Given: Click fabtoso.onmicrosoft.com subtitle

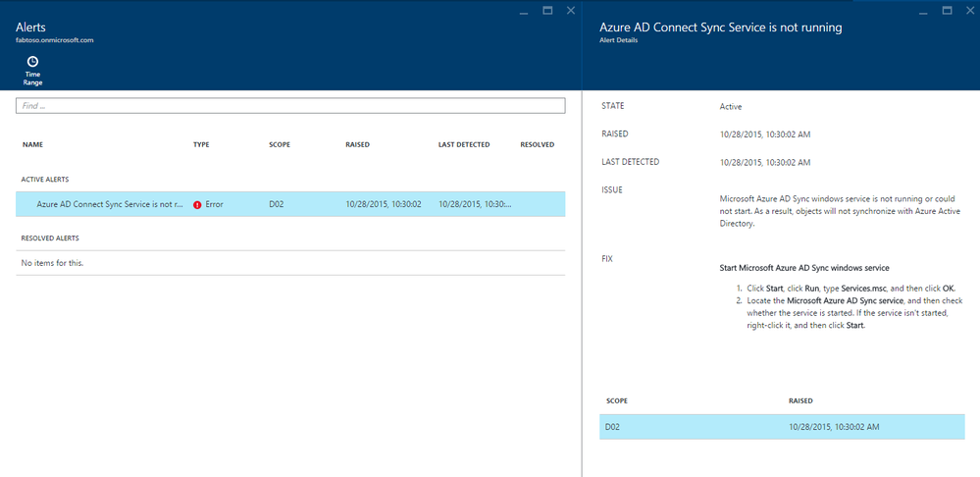Looking at the screenshot, I should [55, 39].
